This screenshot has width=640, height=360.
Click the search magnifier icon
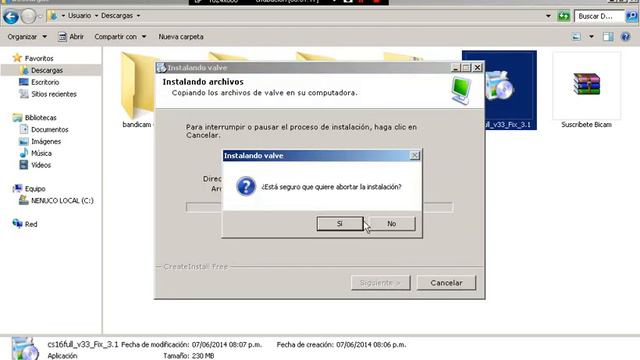pos(631,16)
